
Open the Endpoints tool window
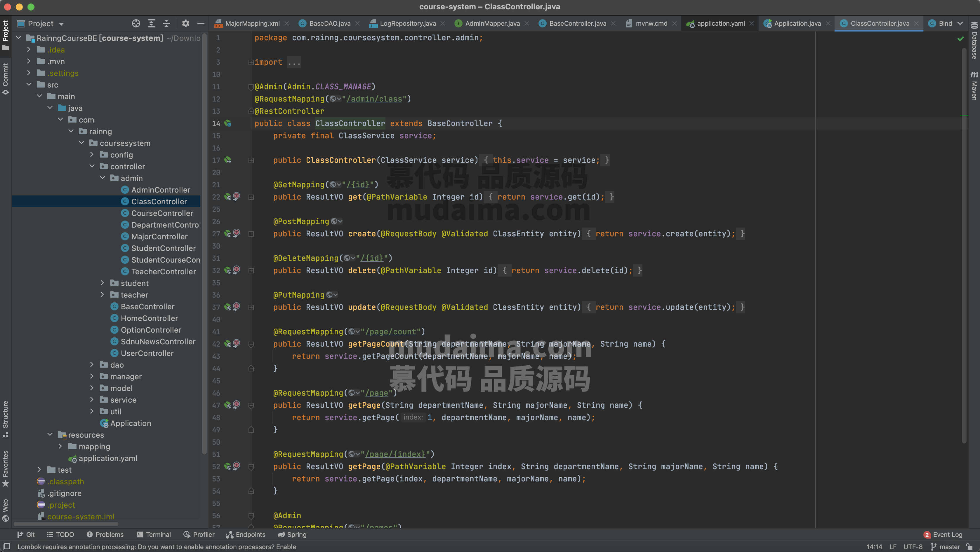(246, 534)
